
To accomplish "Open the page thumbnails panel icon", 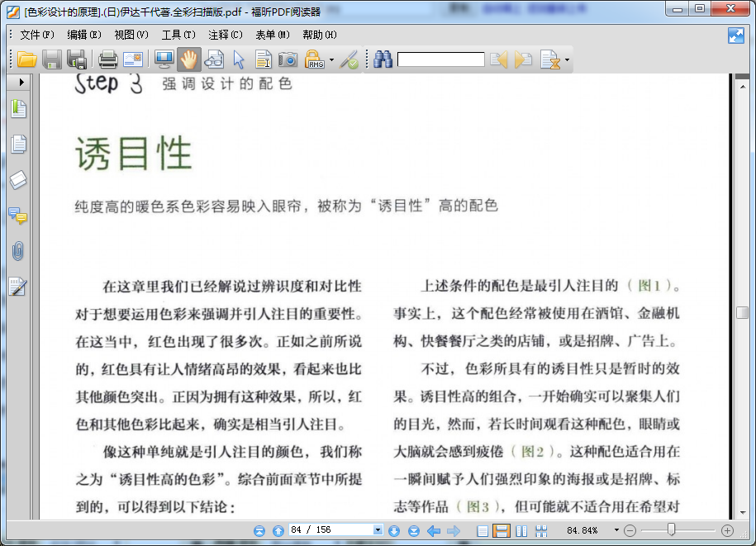I will click(x=18, y=144).
